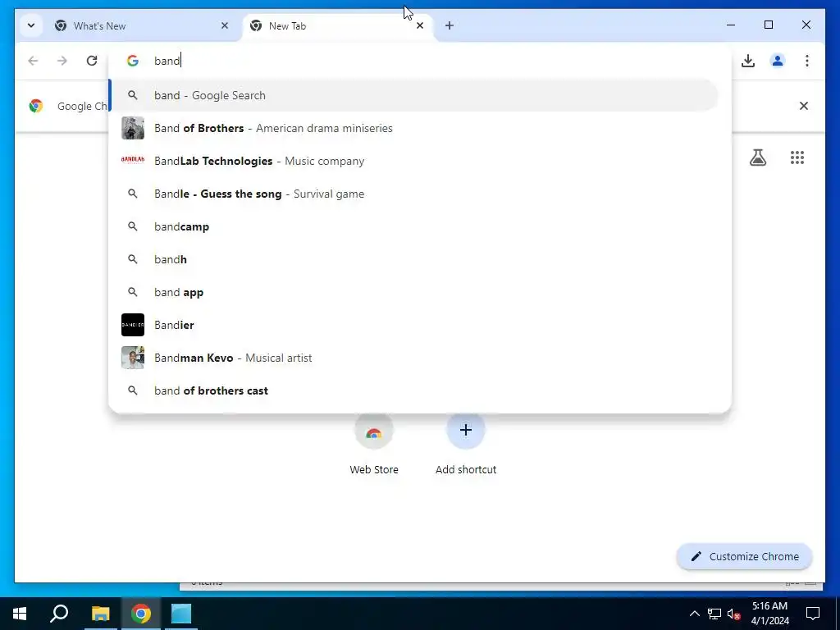Switch to the What's New tab
Image resolution: width=840 pixels, height=630 pixels.
(143, 25)
